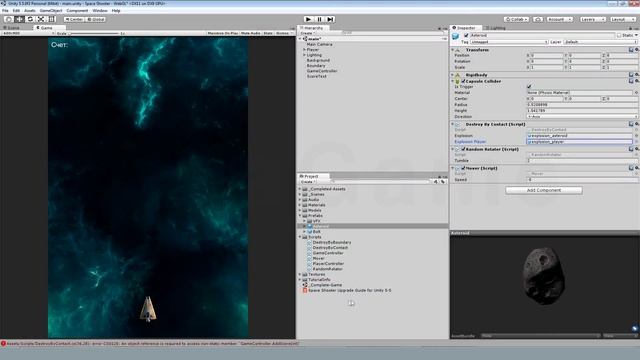The height and width of the screenshot is (360, 640).
Task: Toggle the Center pivot button
Action: tap(74, 19)
